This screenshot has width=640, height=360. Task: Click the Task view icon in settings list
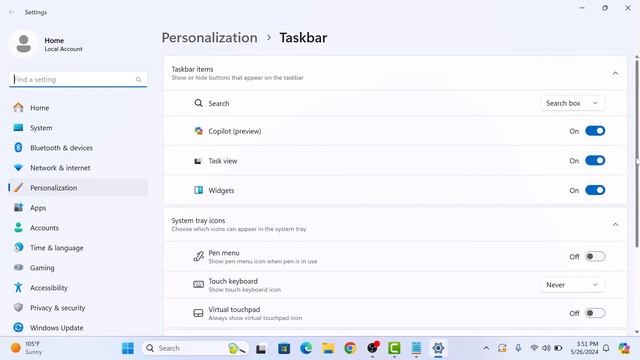[x=198, y=161]
